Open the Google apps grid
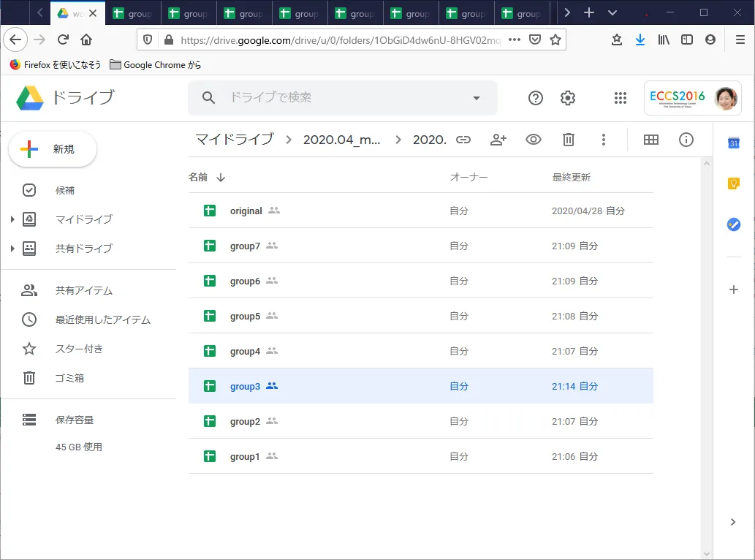Viewport: 755px width, 560px height. click(x=621, y=98)
